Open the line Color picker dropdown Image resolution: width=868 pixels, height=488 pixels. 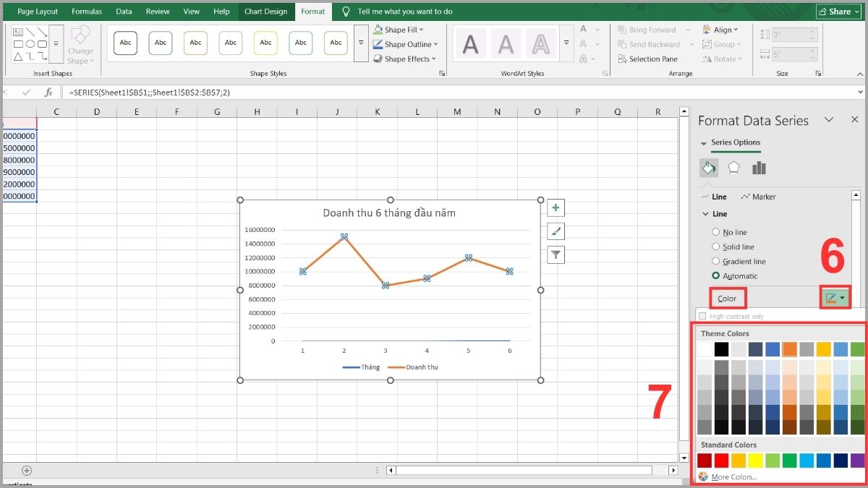[835, 297]
